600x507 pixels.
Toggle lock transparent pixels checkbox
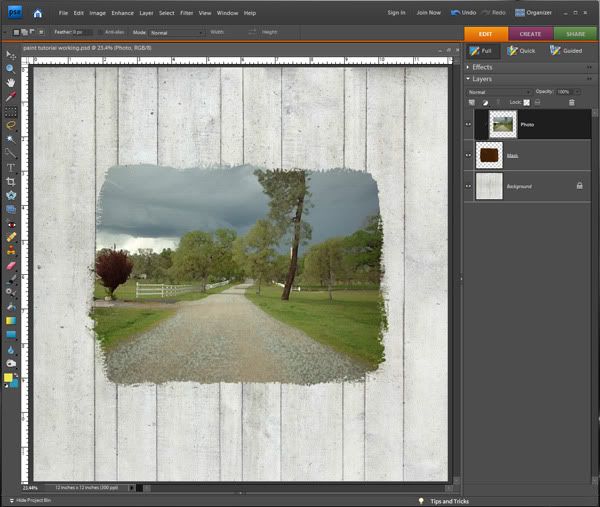[x=527, y=102]
